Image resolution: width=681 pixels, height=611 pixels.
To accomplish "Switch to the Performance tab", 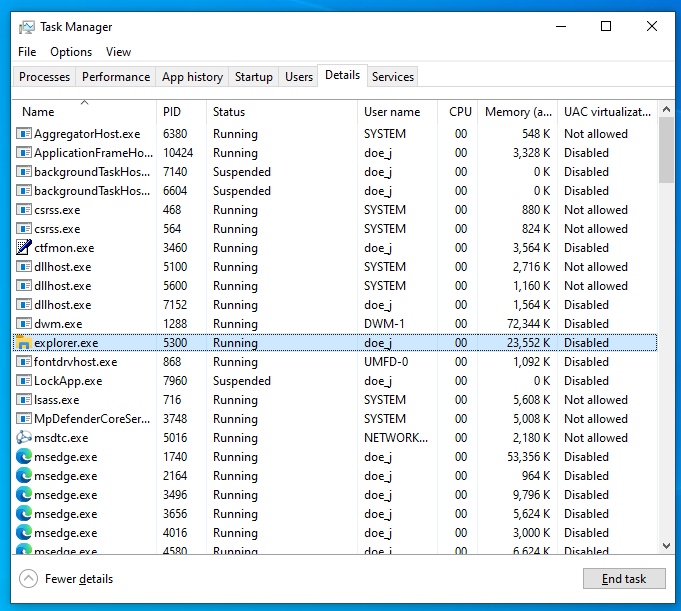I will pos(116,77).
